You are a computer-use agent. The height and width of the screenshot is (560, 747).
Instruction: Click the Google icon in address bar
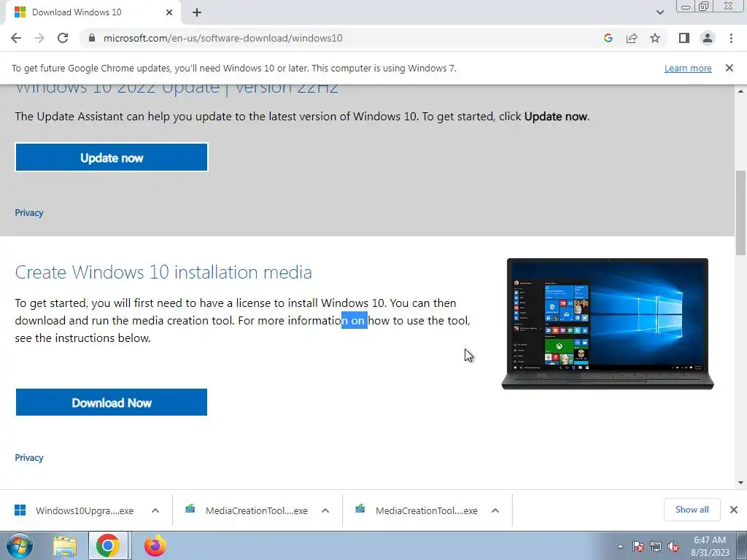click(608, 38)
